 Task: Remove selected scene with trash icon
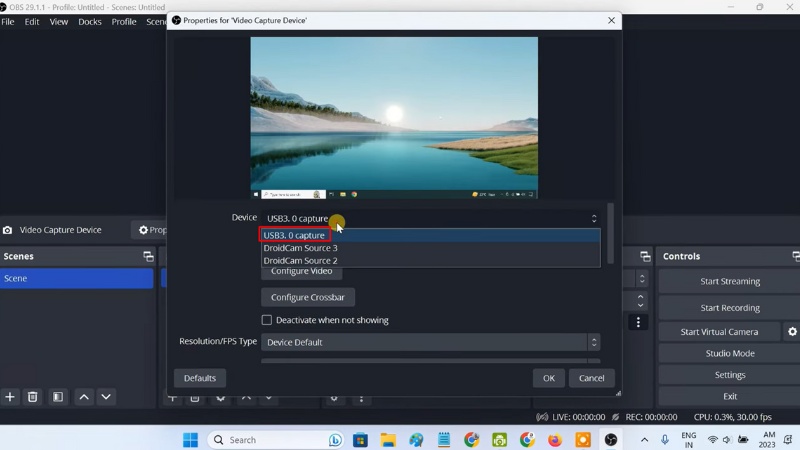33,396
